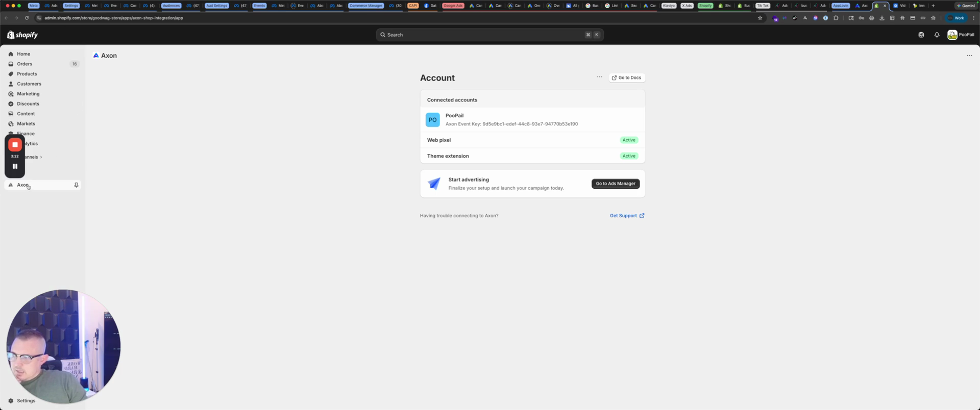Open Chrome three-dot menu
This screenshot has height=410, width=980.
click(973, 18)
